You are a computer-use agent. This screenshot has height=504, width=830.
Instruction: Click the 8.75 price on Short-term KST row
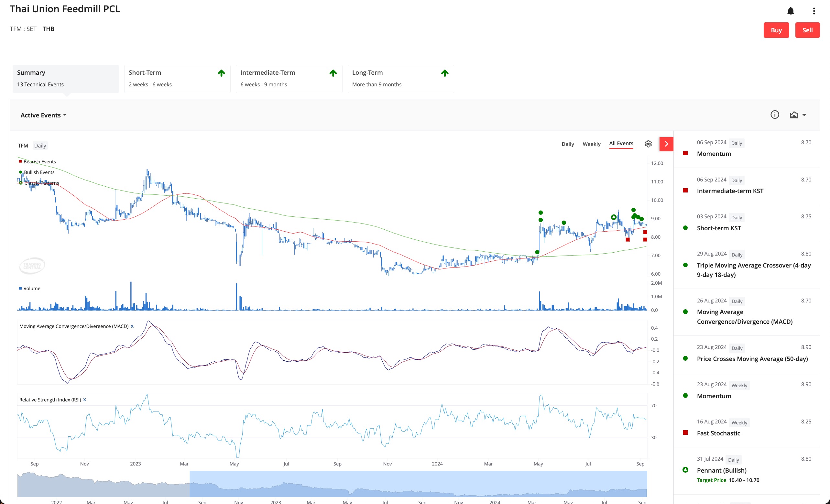pyautogui.click(x=806, y=216)
